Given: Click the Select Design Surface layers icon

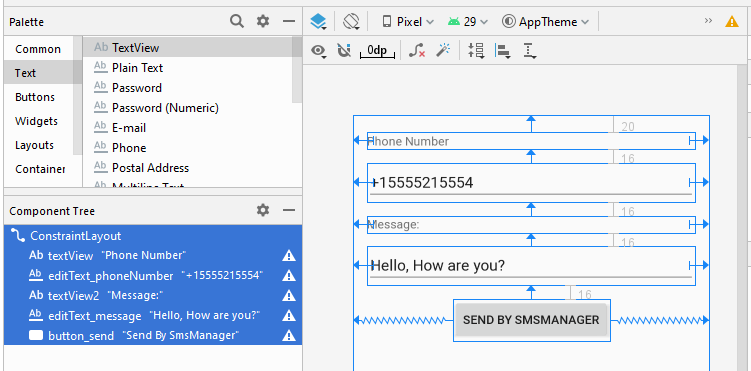Looking at the screenshot, I should [x=318, y=22].
